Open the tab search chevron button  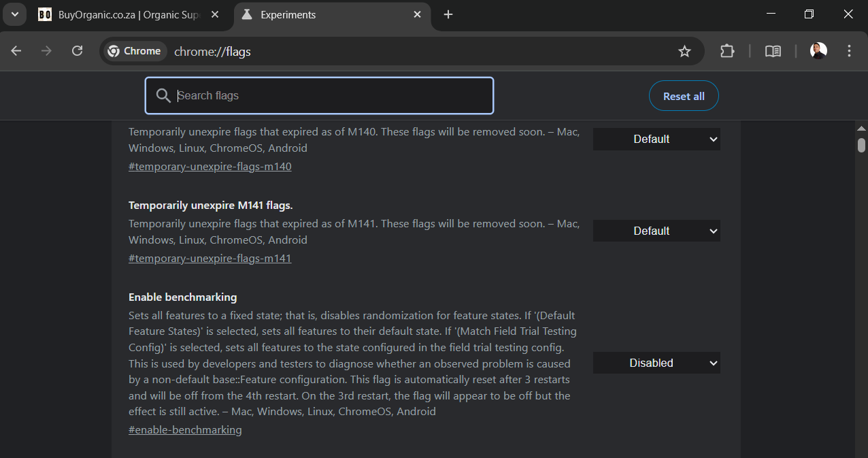[x=14, y=14]
